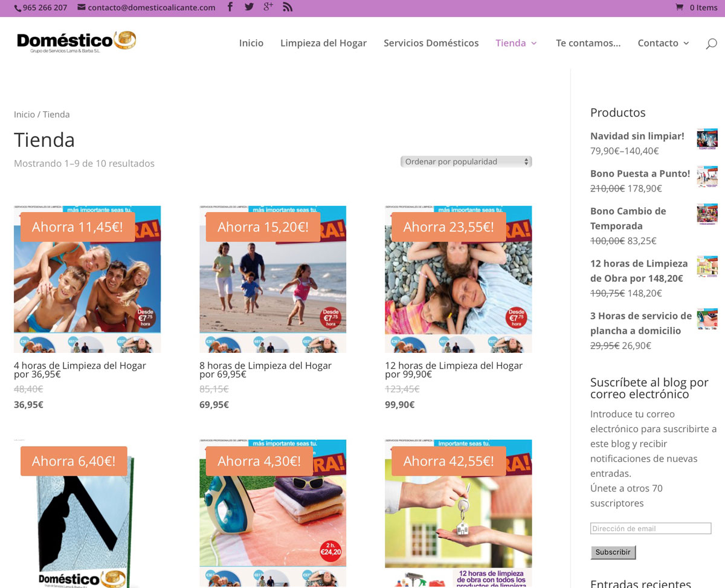This screenshot has width=725, height=588.
Task: Open the shopping cart icon
Action: [680, 7]
